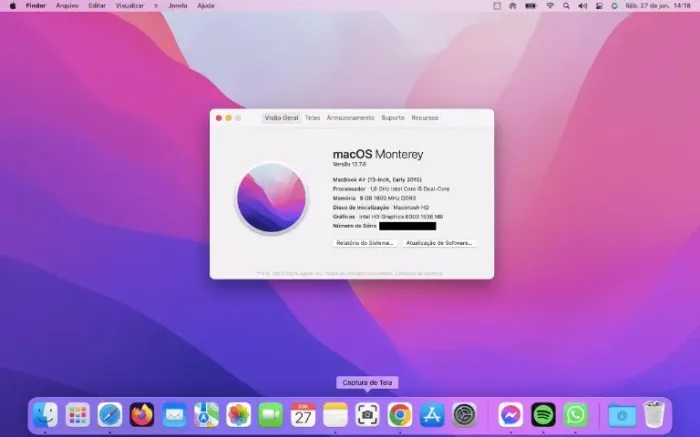Click Atualização de Software button
This screenshot has height=437, width=700.
tap(439, 243)
